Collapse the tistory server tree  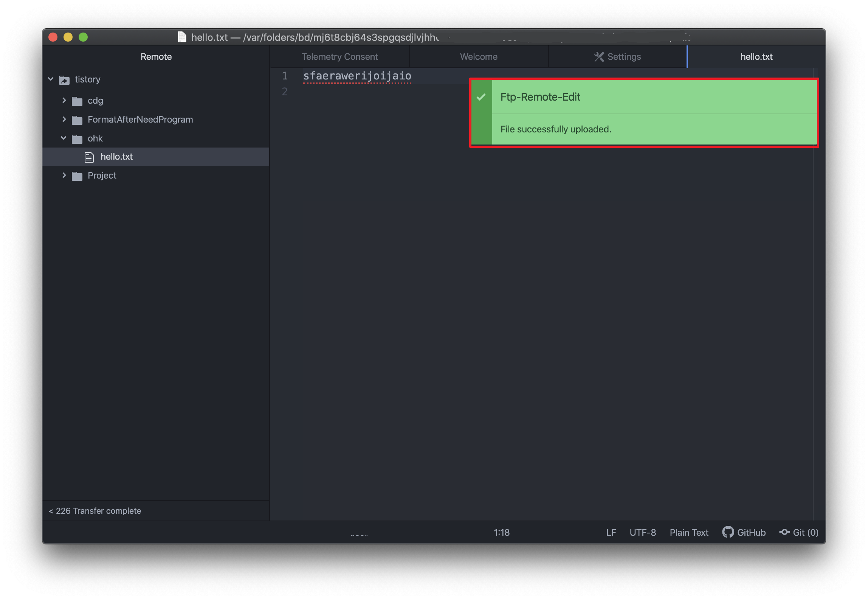[51, 79]
